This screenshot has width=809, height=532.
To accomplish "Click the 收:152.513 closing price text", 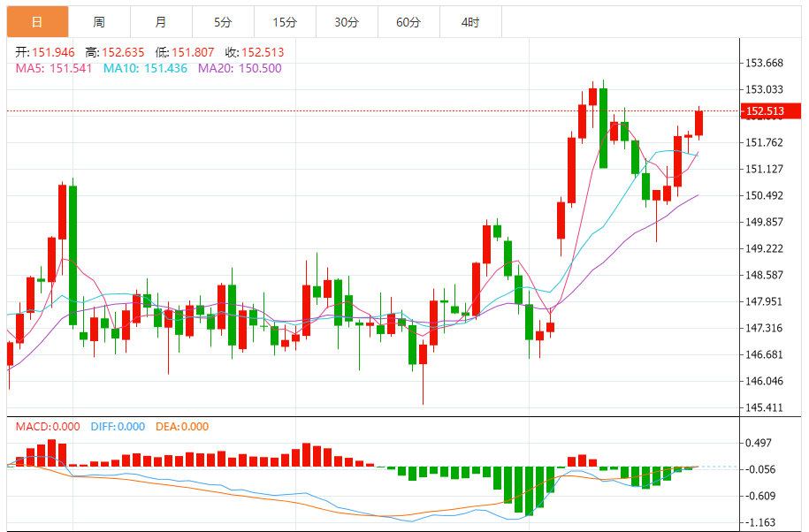I will (x=255, y=52).
